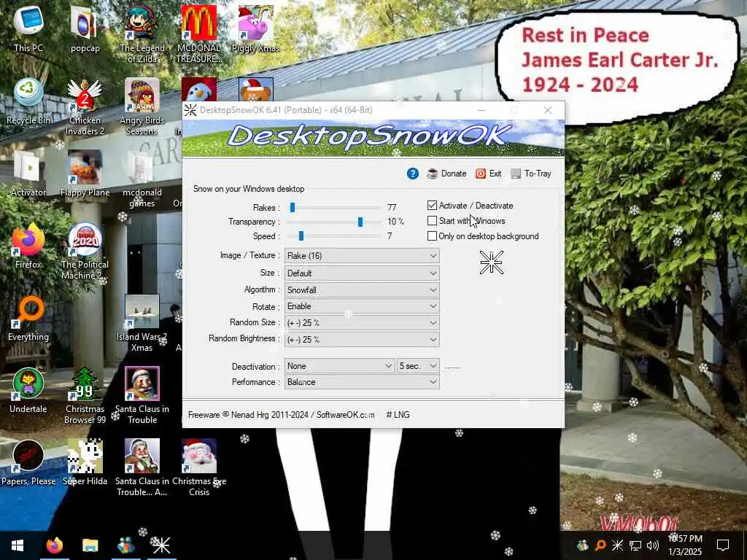
Task: Open the Rotate dropdown
Action: (362, 306)
